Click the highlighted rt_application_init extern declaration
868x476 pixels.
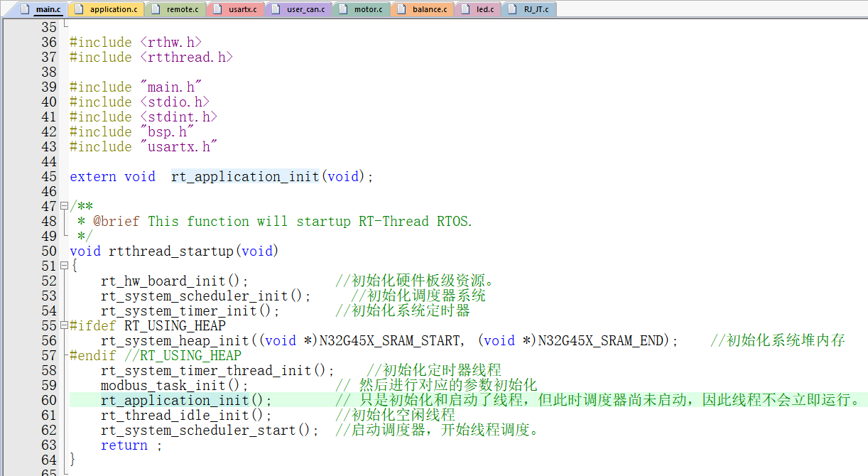[245, 176]
